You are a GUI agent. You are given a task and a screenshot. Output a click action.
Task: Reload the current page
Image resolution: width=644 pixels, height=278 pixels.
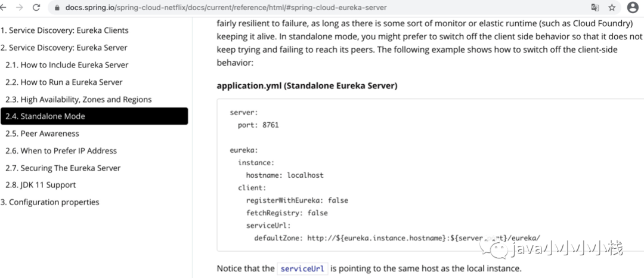[37, 8]
